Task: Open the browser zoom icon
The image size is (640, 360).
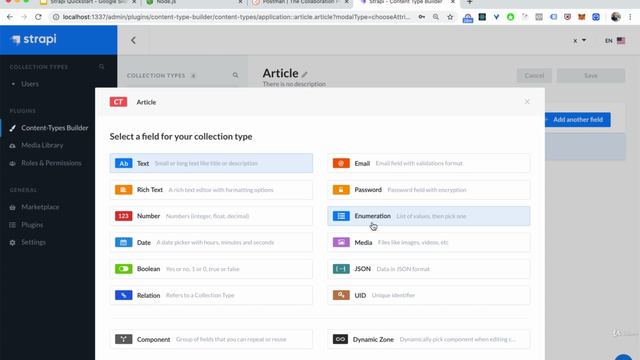Action: (436, 17)
